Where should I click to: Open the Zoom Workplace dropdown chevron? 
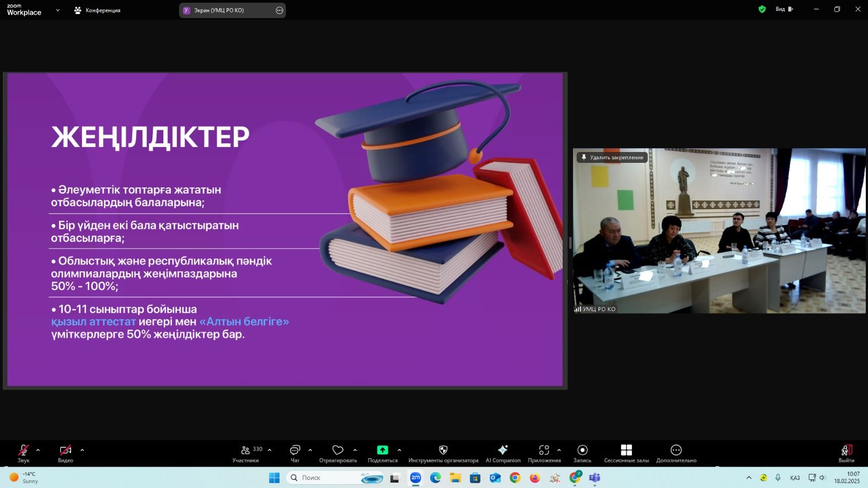click(x=58, y=10)
